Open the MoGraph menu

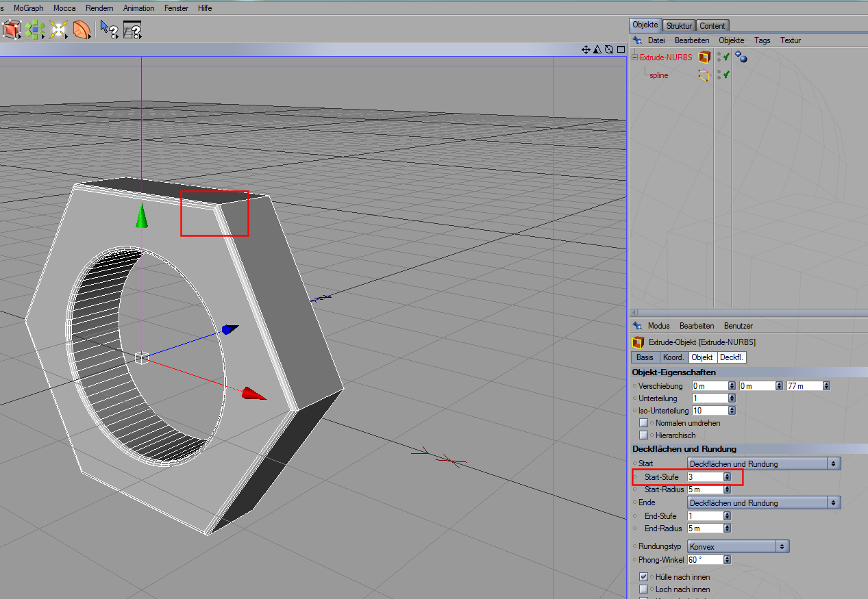(28, 8)
